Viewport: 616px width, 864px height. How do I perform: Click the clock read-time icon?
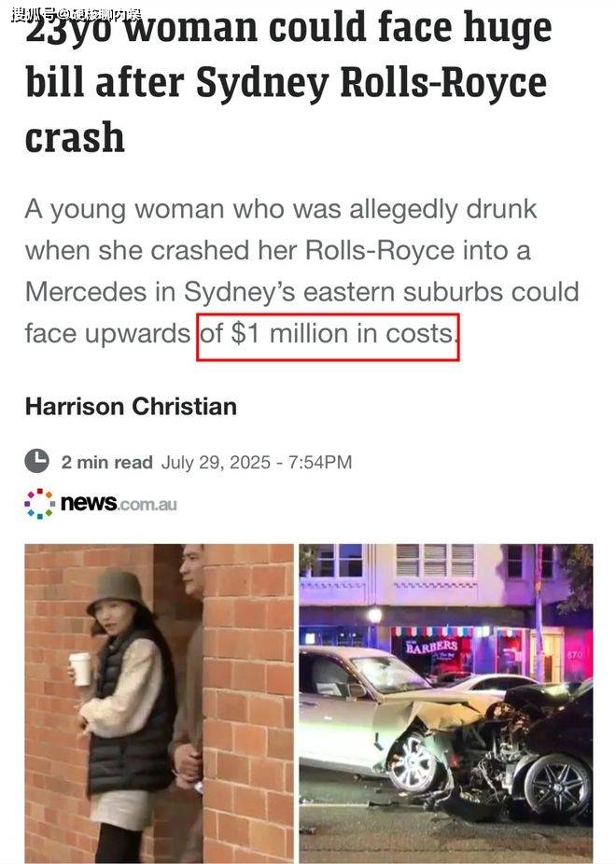[x=37, y=461]
